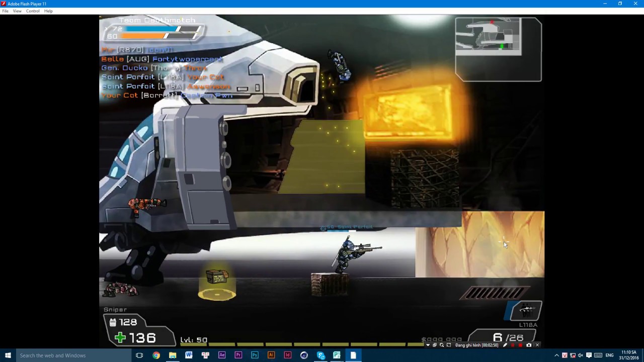
Task: Open InDesign from the taskbar
Action: [x=288, y=355]
